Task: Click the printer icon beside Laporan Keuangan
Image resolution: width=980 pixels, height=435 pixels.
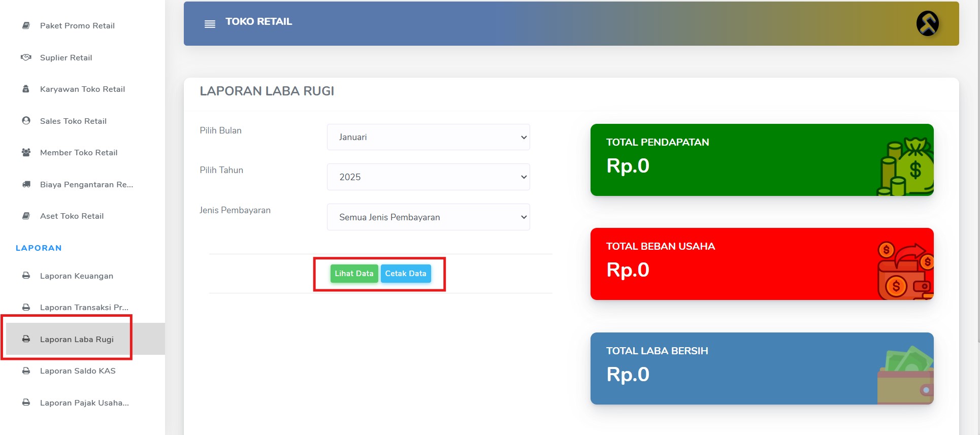Action: (x=26, y=276)
